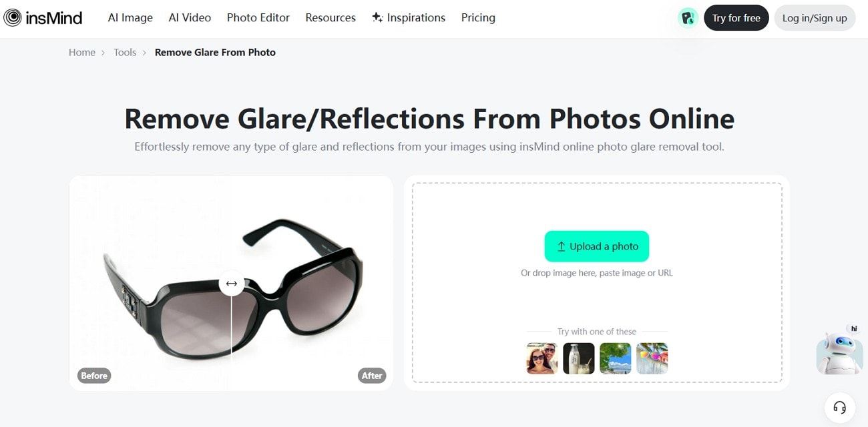Click the teal insMind app icon near Try for free

click(x=687, y=17)
